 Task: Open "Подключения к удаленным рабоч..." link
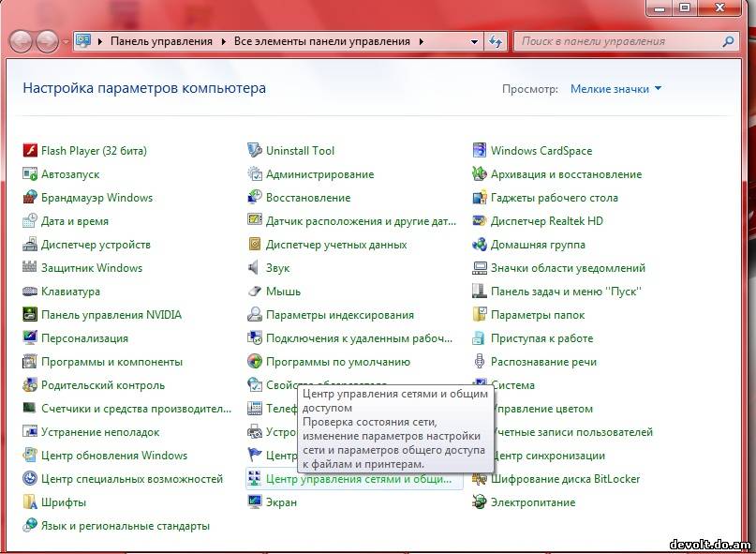tap(359, 338)
